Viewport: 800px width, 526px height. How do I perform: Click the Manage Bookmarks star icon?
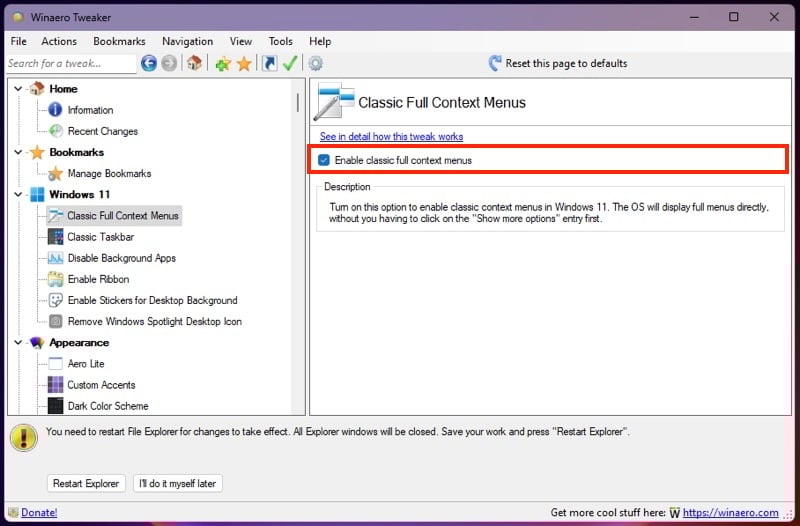pos(56,173)
